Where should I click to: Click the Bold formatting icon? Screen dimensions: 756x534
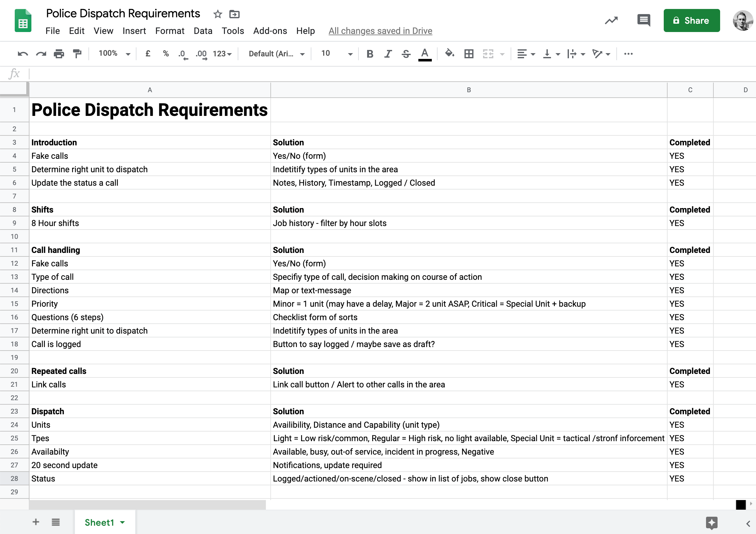point(371,54)
